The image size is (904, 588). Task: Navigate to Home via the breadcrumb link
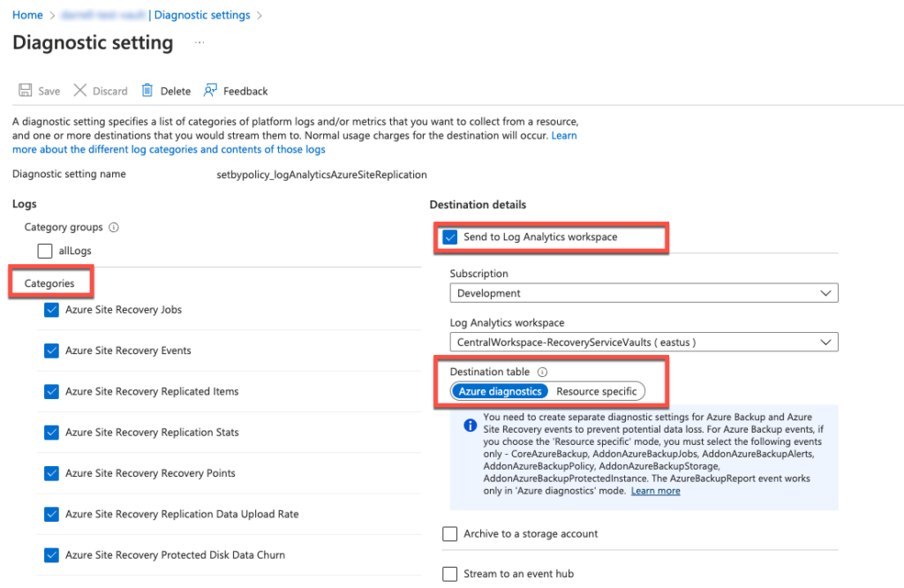click(x=27, y=14)
